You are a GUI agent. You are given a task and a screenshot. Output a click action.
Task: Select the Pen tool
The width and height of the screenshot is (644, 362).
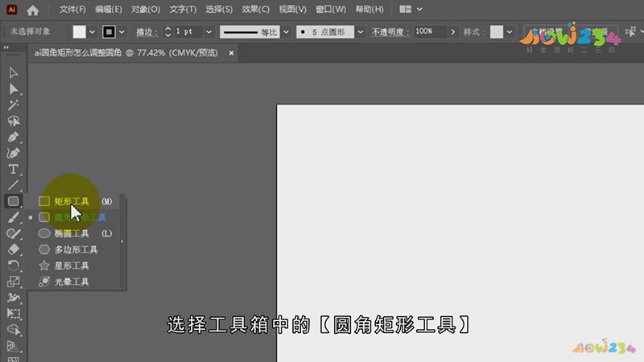13,137
